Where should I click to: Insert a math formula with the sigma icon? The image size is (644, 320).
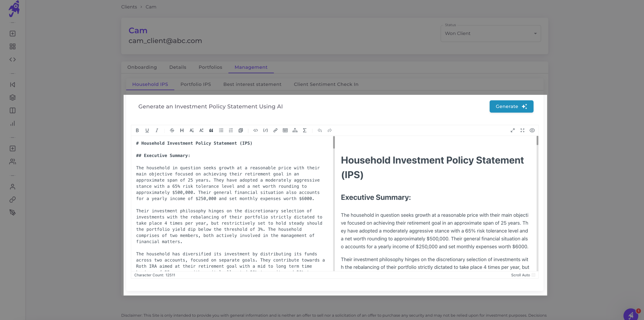[x=305, y=130]
